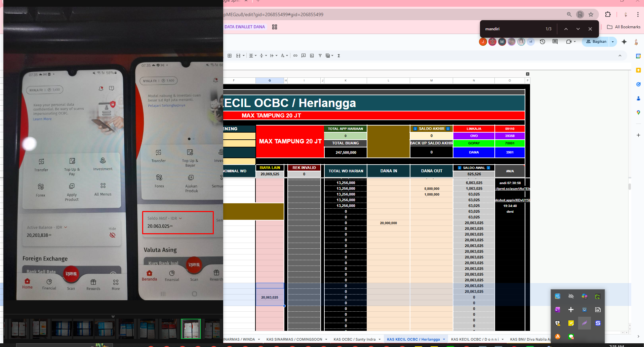The image size is (644, 347).
Task: Open Google Maps side panel
Action: point(638,112)
